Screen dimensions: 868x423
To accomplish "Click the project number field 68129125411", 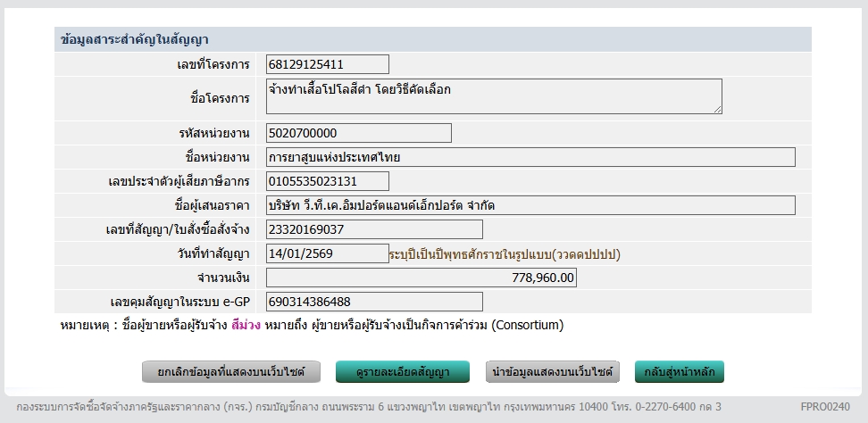I will [328, 64].
